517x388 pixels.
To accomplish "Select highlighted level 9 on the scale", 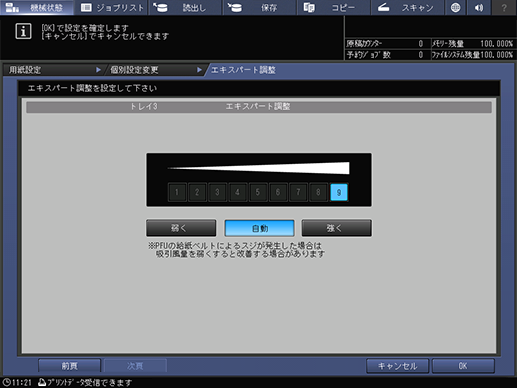I will (339, 192).
